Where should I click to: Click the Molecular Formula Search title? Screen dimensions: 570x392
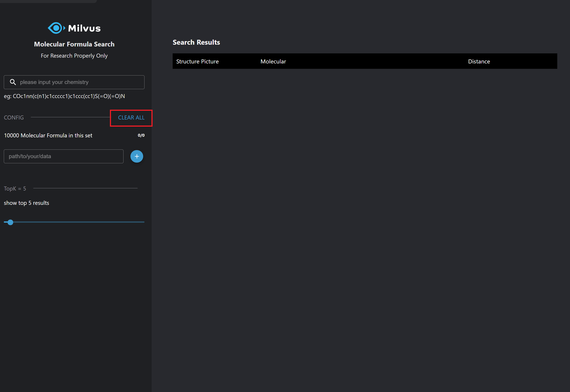(74, 44)
